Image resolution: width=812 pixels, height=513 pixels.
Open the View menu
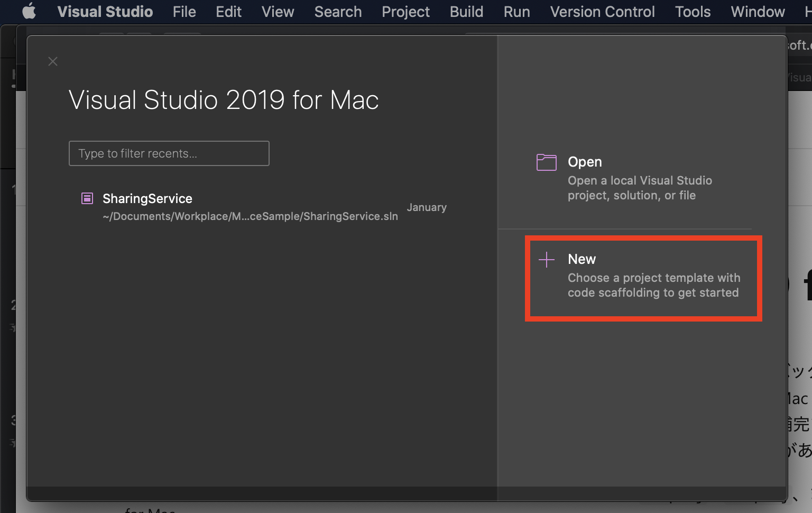(x=278, y=12)
